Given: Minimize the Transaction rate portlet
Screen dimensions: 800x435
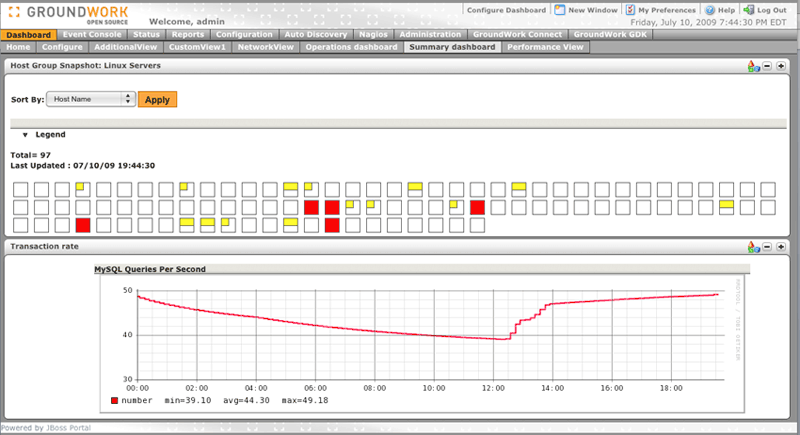Looking at the screenshot, I should tap(767, 246).
